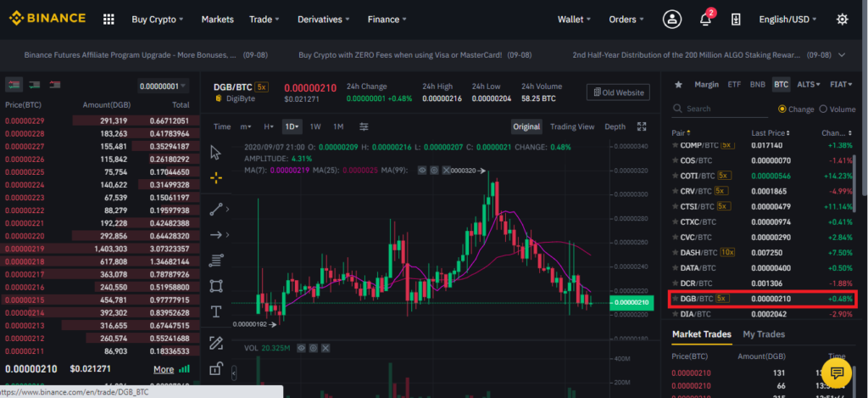The height and width of the screenshot is (398, 868).
Task: Select the 1W chart interval
Action: [x=315, y=126]
